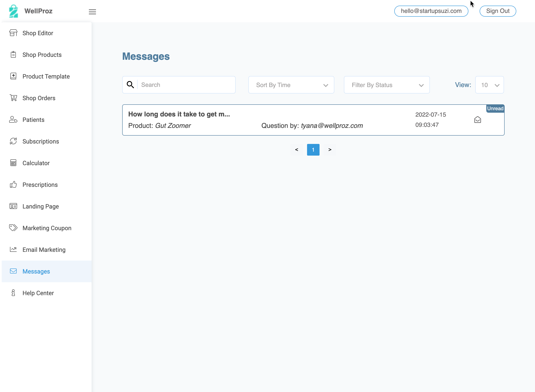
Task: Go to Shop Products
Action: (46, 55)
